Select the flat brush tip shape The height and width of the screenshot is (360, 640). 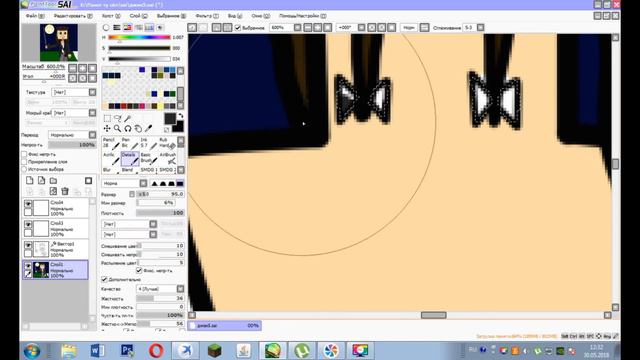click(x=180, y=183)
